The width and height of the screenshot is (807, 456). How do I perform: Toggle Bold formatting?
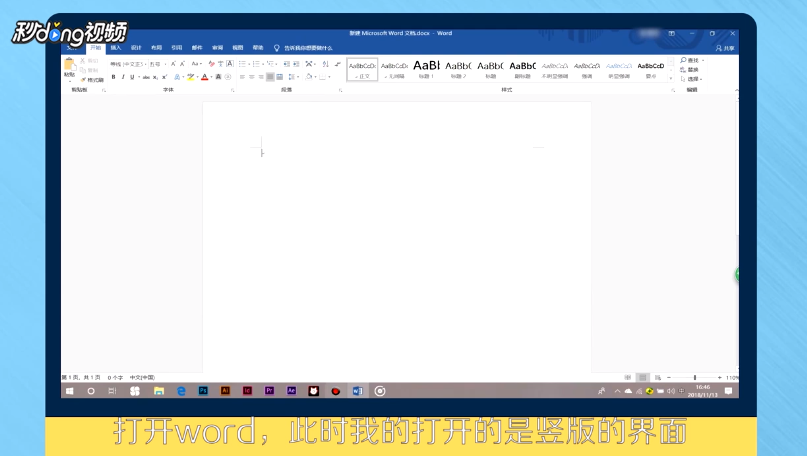tap(114, 77)
